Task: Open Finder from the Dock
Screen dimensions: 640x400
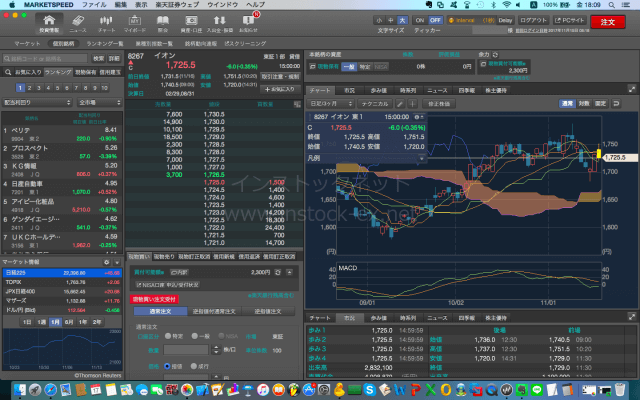Action: (x=20, y=390)
